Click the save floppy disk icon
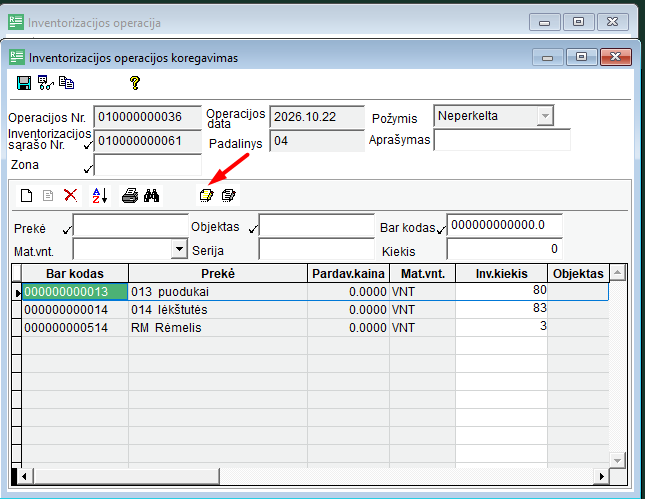This screenshot has width=645, height=499. pyautogui.click(x=24, y=83)
